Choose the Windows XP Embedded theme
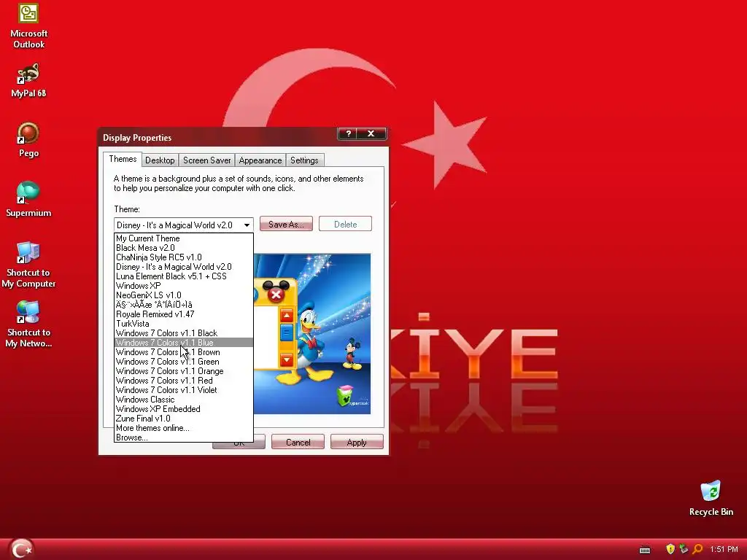Screen dimensions: 747x560 183,409
